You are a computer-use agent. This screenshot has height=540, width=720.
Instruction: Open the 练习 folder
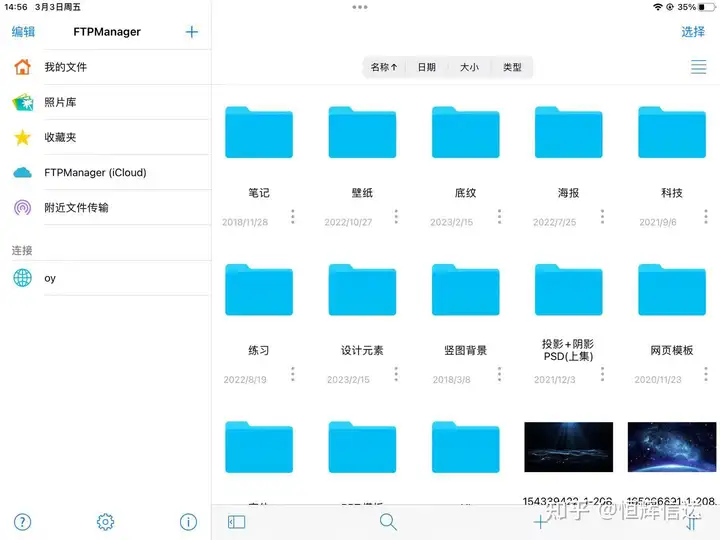coord(259,290)
